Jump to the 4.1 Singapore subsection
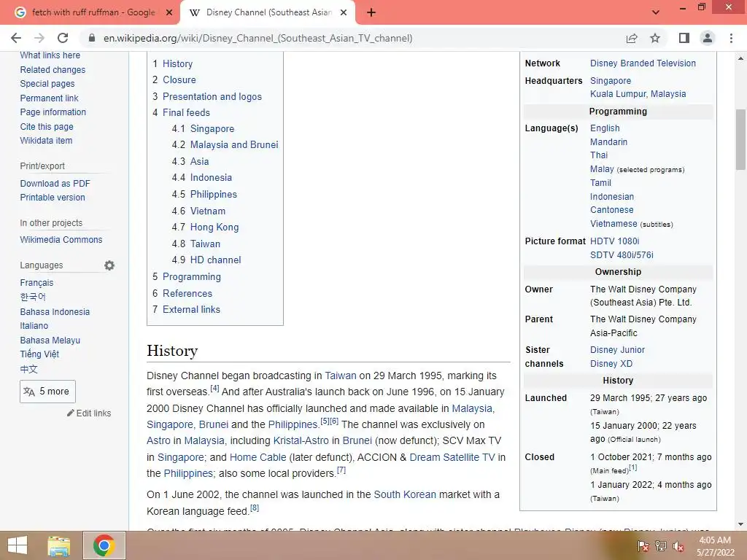The width and height of the screenshot is (747, 560). [212, 128]
